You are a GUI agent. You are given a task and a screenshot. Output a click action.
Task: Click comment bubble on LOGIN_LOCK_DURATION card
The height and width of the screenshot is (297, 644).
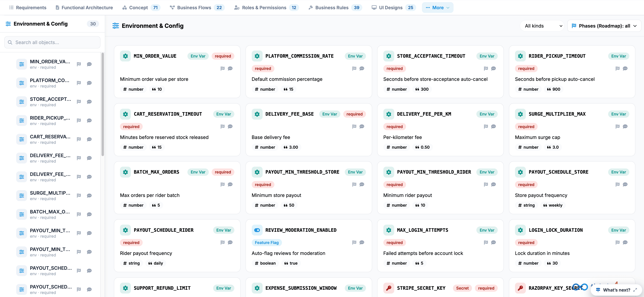point(625,243)
